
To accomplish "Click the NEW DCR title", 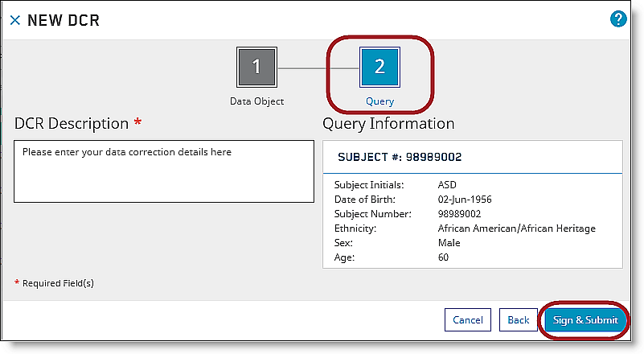I will pyautogui.click(x=64, y=20).
